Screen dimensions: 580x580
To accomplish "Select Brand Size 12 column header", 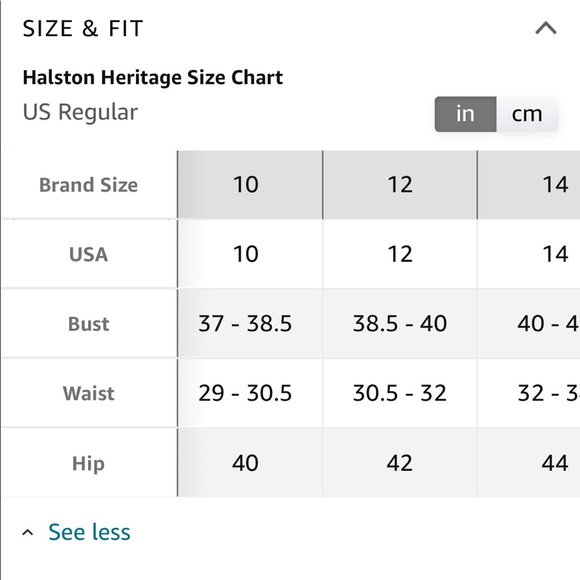I will [x=399, y=185].
